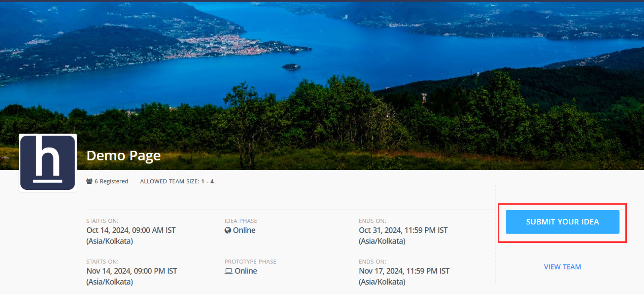Select the Oct 14, 2024 start date
The height and width of the screenshot is (307, 644).
[131, 230]
